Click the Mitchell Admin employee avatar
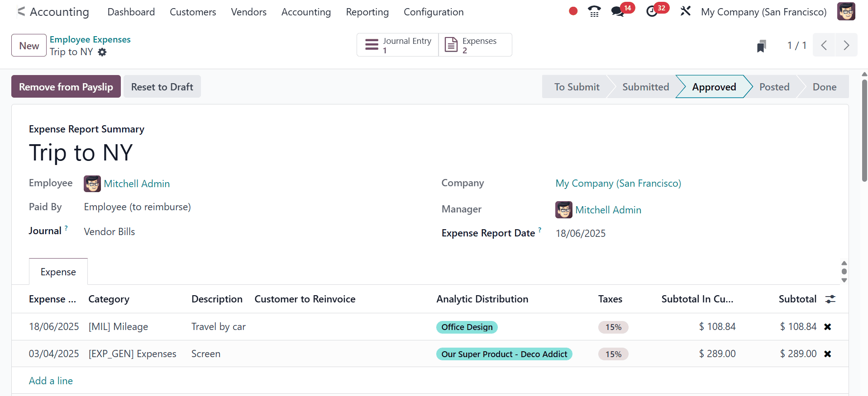The image size is (868, 396). (x=92, y=184)
